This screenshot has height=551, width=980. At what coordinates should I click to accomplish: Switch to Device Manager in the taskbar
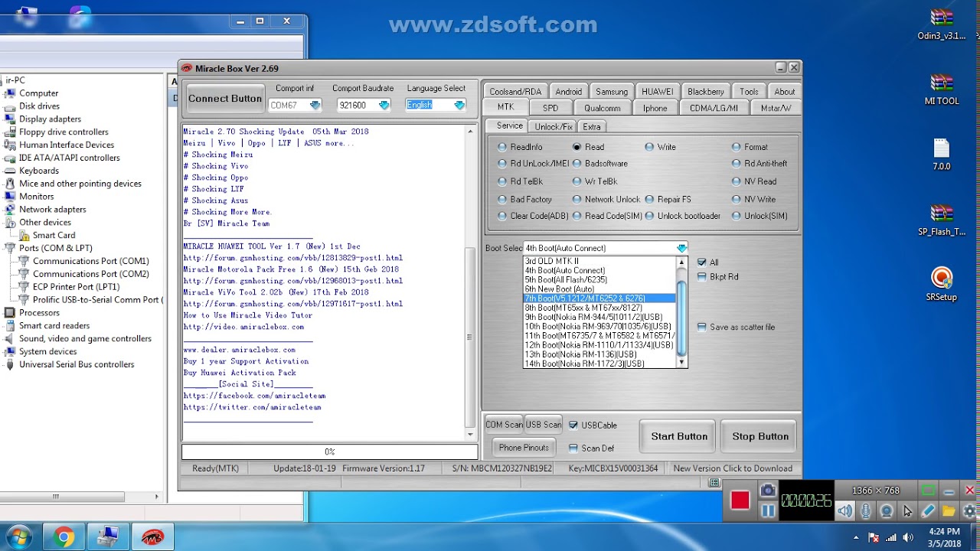108,537
